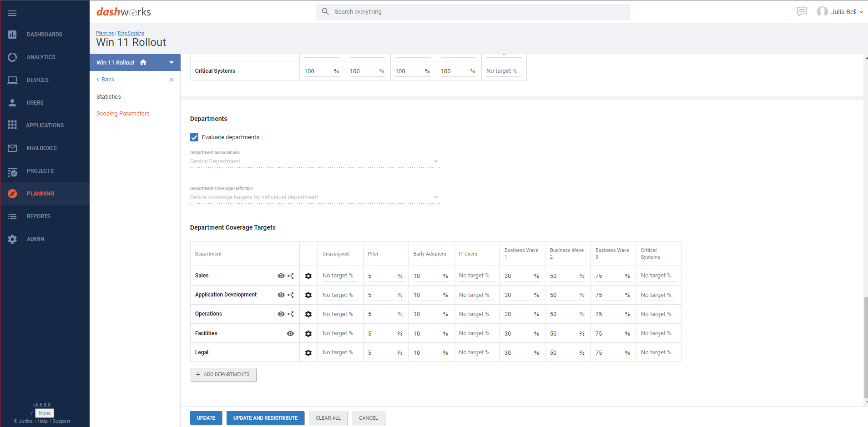Open the hamburger navigation menu
Image resolution: width=868 pixels, height=427 pixels.
click(x=12, y=13)
